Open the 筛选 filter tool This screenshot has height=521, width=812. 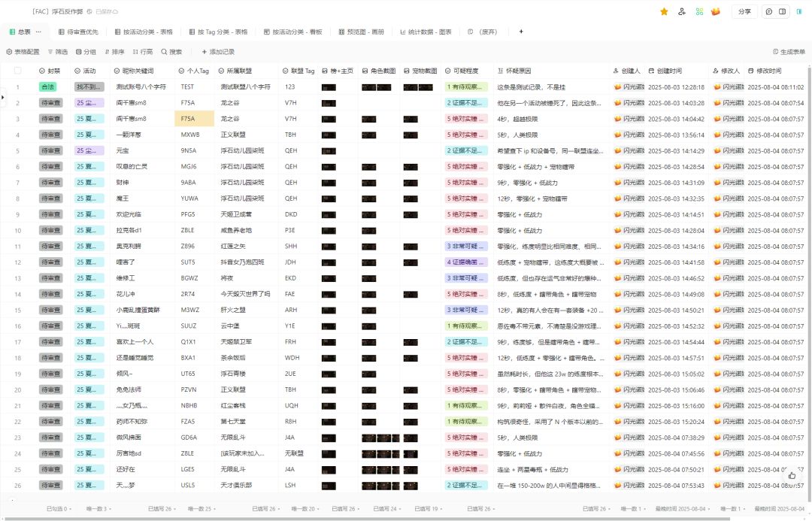coord(58,52)
